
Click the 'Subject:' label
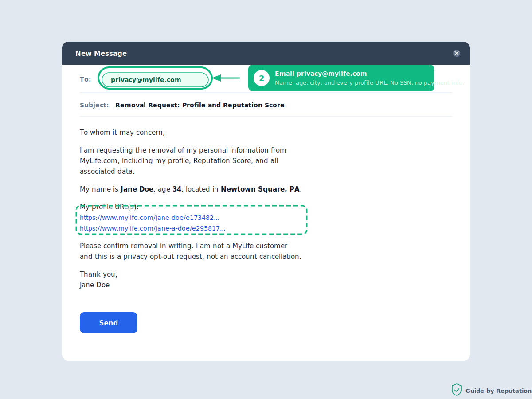[94, 105]
